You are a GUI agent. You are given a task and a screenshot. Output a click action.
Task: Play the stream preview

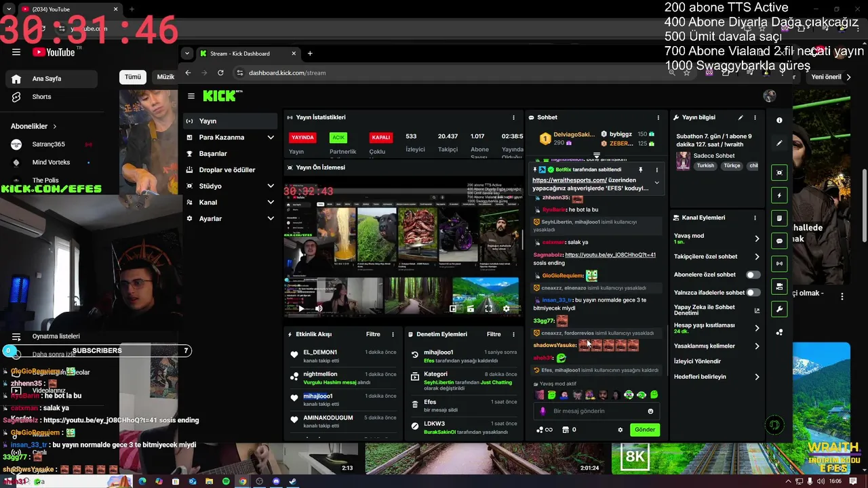click(301, 308)
